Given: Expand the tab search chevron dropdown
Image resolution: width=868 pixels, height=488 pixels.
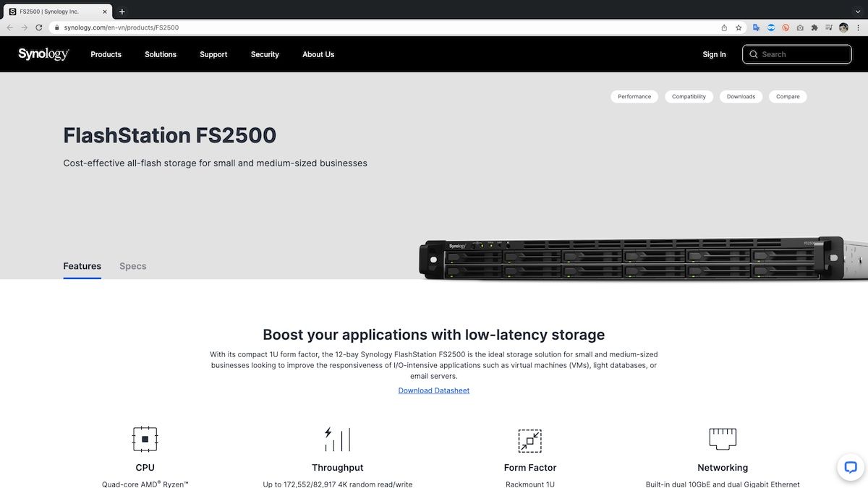Looking at the screenshot, I should tap(858, 12).
